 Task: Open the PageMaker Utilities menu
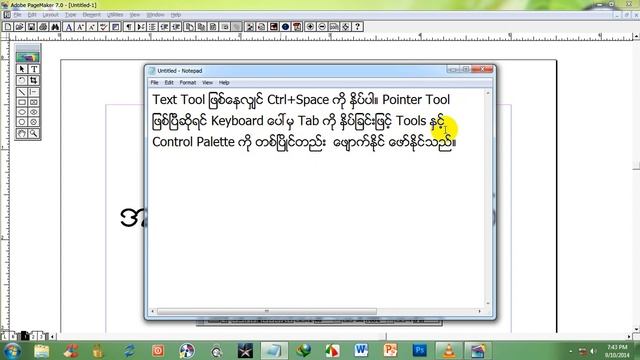point(115,15)
